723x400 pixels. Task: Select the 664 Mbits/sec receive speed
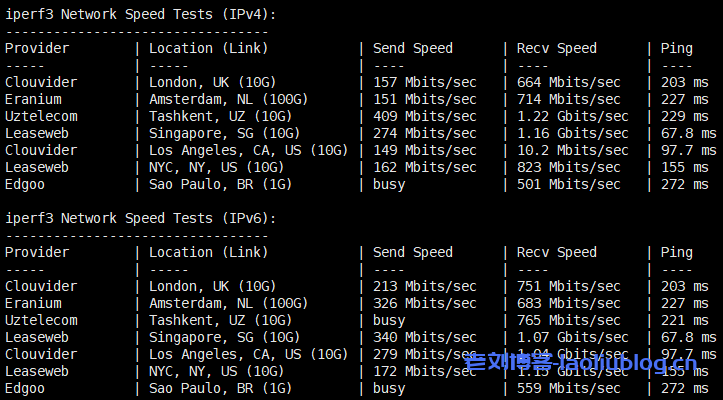(x=568, y=82)
